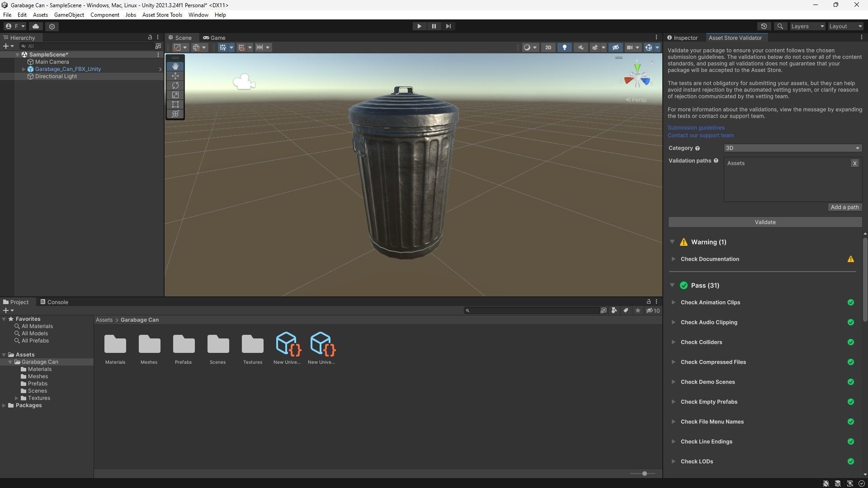This screenshot has width=868, height=488.
Task: Toggle scene audio mute
Action: (x=580, y=47)
